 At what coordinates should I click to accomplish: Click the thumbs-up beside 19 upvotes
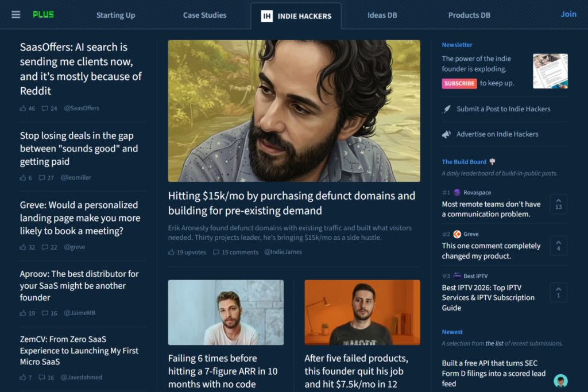click(171, 252)
